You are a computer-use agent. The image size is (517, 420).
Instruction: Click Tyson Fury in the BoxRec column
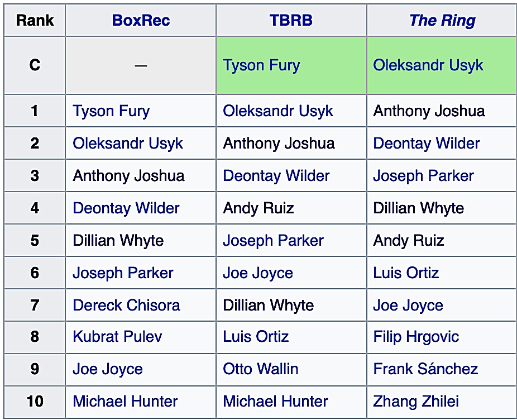(111, 111)
